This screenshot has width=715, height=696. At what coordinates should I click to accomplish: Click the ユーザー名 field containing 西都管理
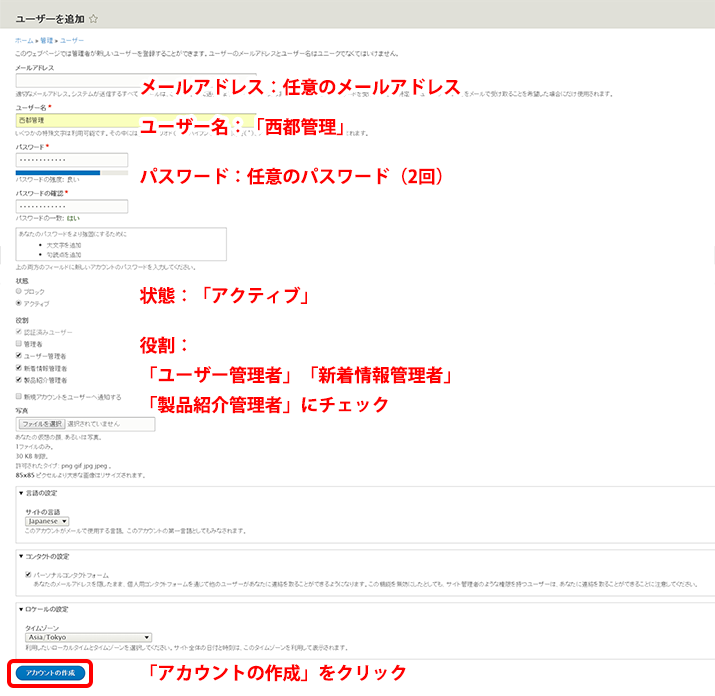[x=136, y=120]
